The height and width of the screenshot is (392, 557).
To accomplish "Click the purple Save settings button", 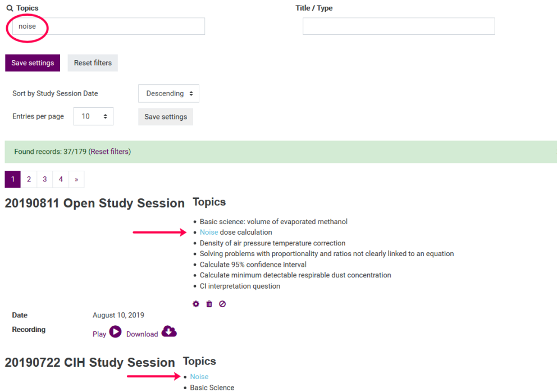I will (x=32, y=63).
